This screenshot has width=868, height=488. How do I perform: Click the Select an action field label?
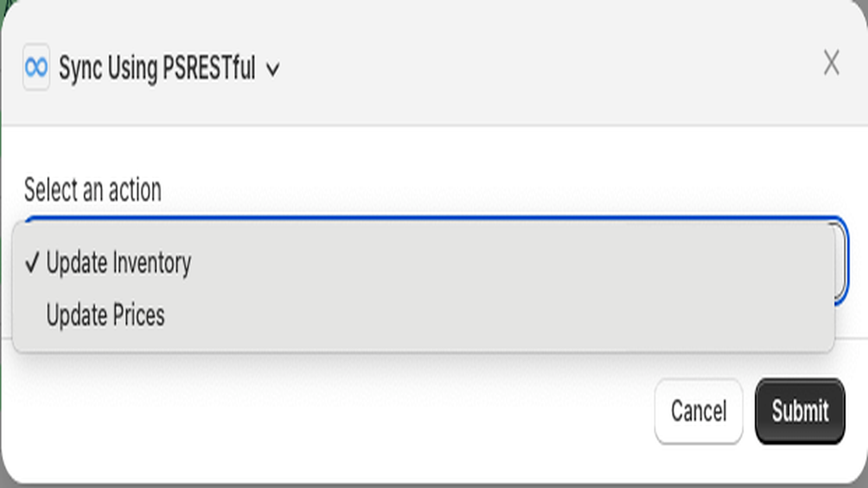93,190
